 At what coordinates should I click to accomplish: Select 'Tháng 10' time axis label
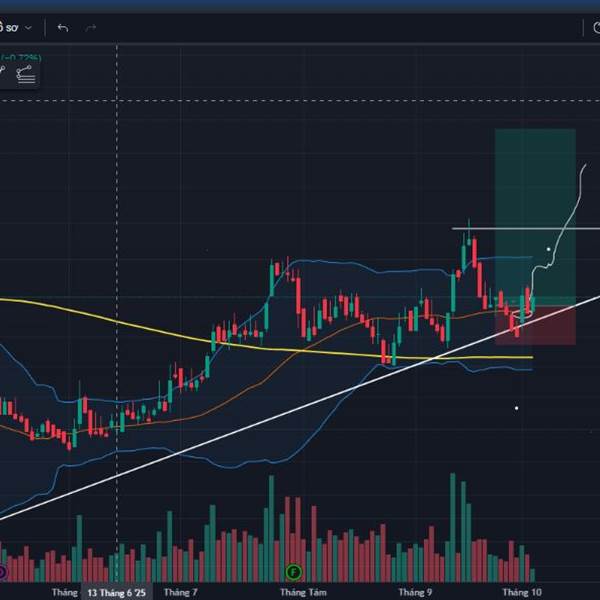pyautogui.click(x=522, y=592)
